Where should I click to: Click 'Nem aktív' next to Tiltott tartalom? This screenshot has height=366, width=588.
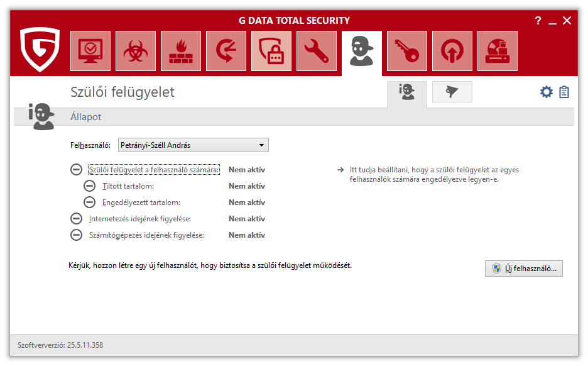[247, 186]
